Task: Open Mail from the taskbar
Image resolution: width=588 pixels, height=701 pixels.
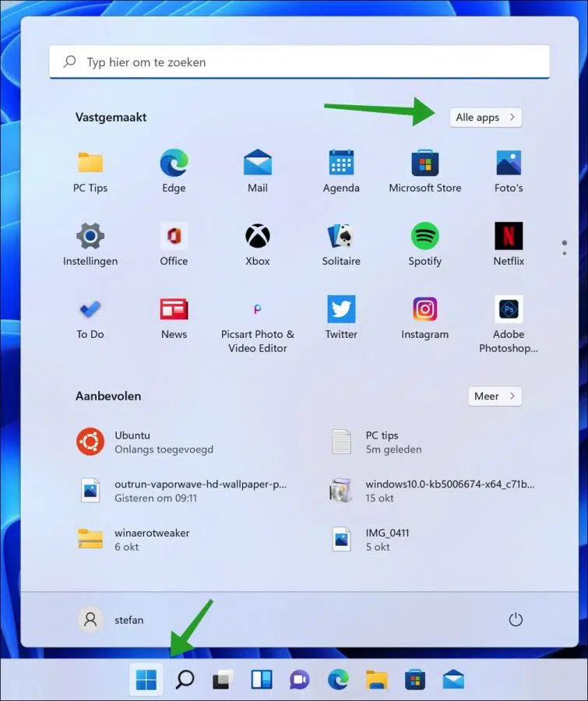Action: click(453, 679)
